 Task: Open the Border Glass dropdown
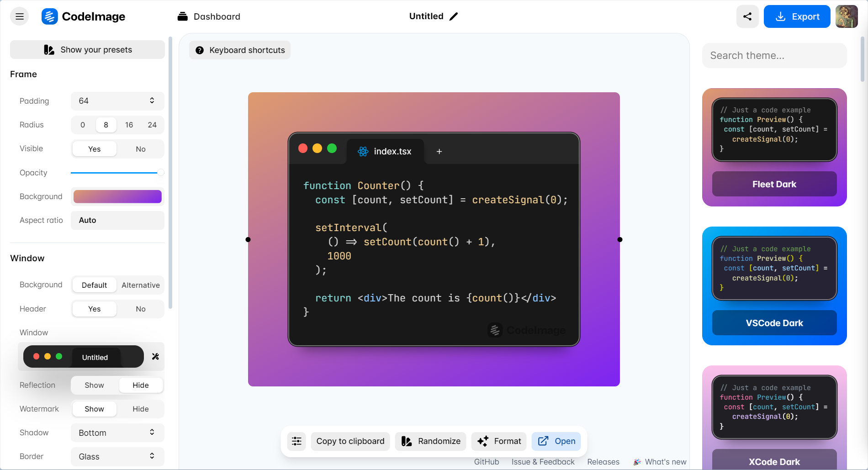[117, 456]
